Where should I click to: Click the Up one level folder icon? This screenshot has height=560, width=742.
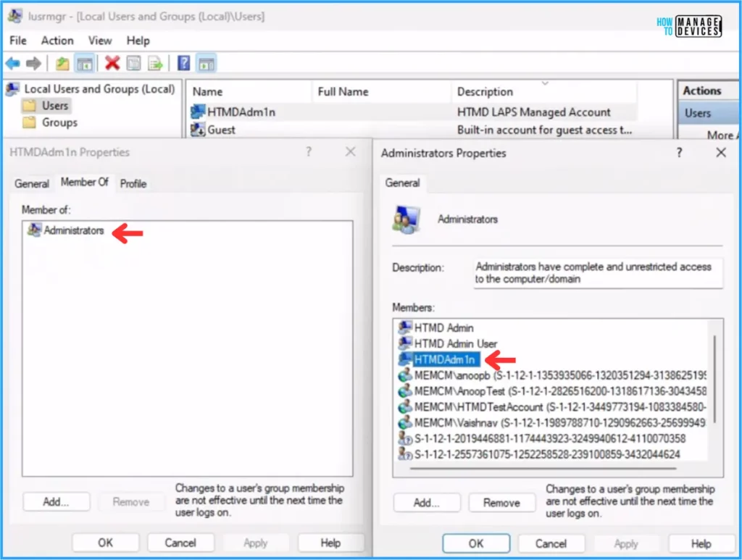coord(62,63)
